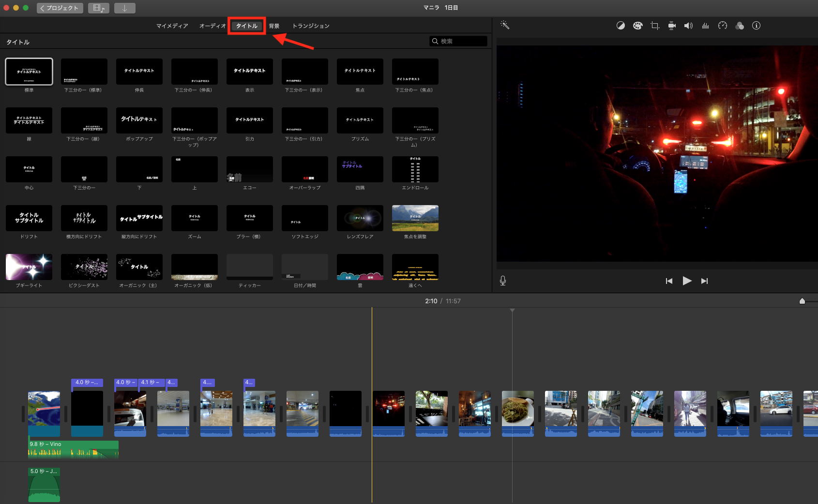The image size is (818, 504).
Task: Skip to previous clip in viewer
Action: [x=669, y=281]
